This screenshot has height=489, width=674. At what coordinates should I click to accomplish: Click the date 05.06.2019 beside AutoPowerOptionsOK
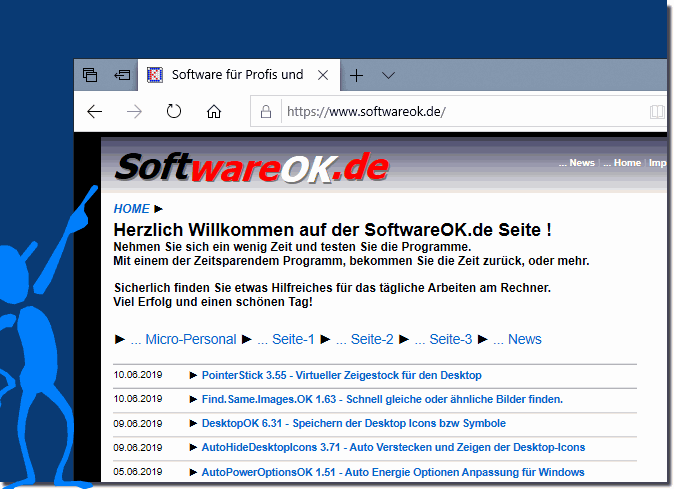(138, 472)
